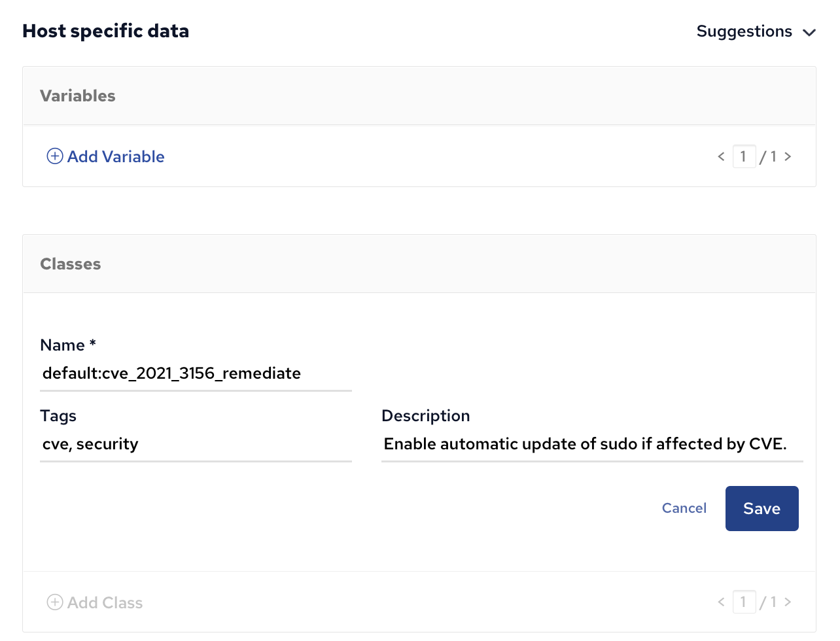
Task: Edit the Tags field with cve, security
Action: point(196,444)
